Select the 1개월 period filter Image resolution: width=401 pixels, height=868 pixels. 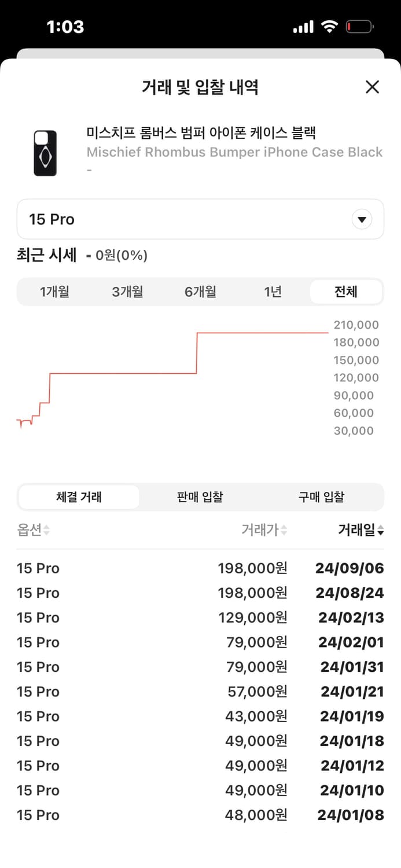[55, 292]
